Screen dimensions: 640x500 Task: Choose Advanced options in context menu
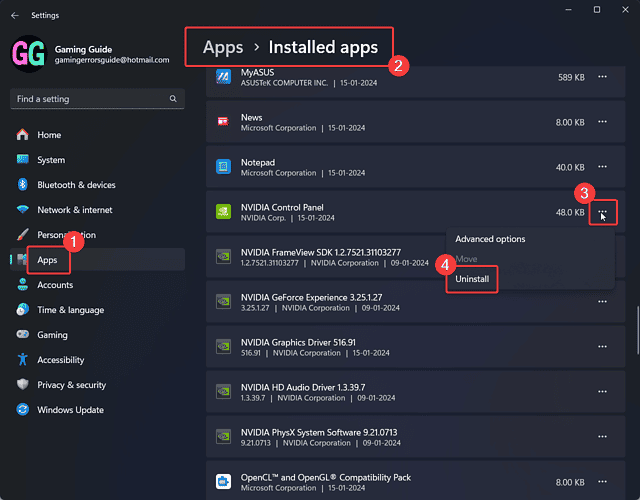(x=490, y=239)
